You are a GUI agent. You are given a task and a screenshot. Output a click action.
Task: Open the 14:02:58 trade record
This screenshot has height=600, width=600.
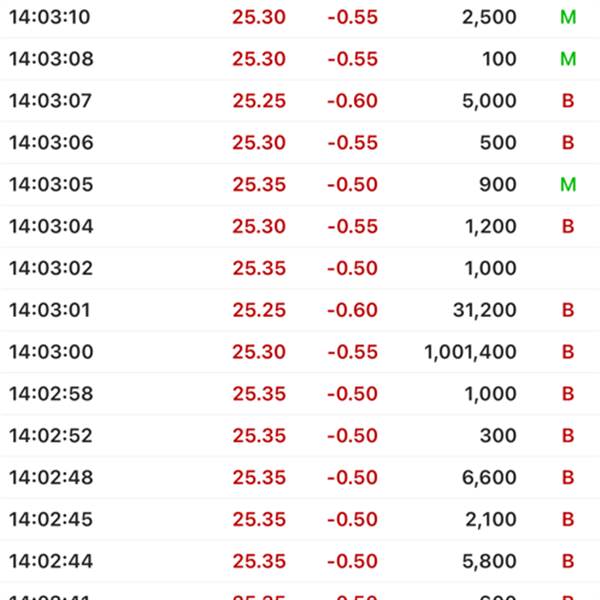(300, 394)
